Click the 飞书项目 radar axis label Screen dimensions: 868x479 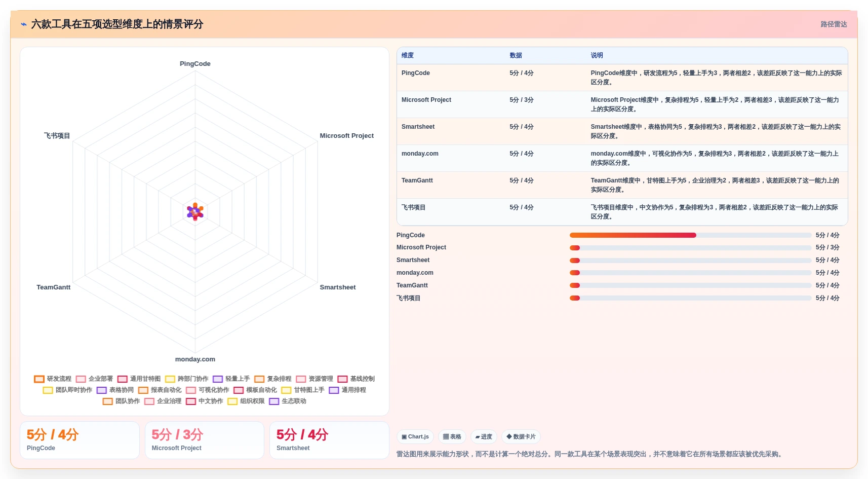(x=57, y=136)
